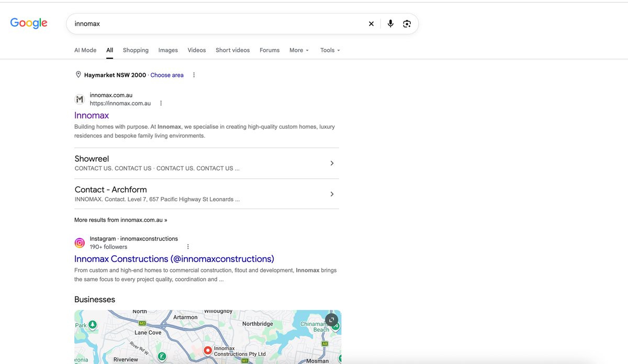Click the Businesses heading

[95, 300]
